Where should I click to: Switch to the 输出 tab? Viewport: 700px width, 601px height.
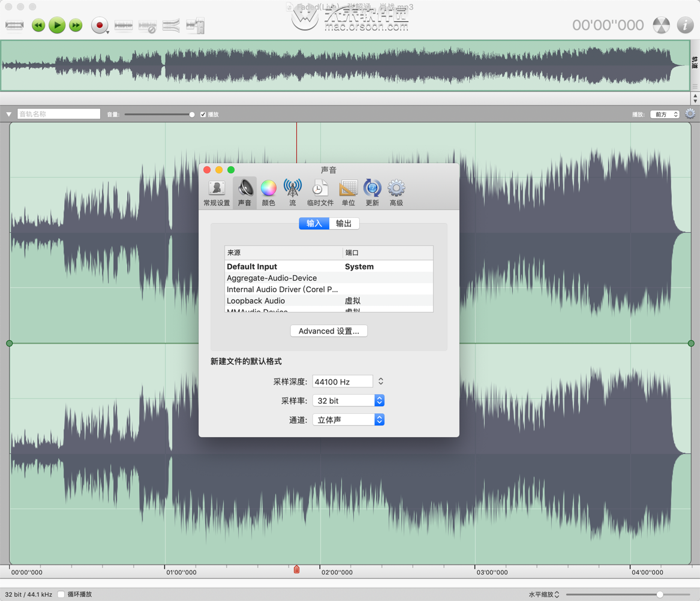point(344,223)
